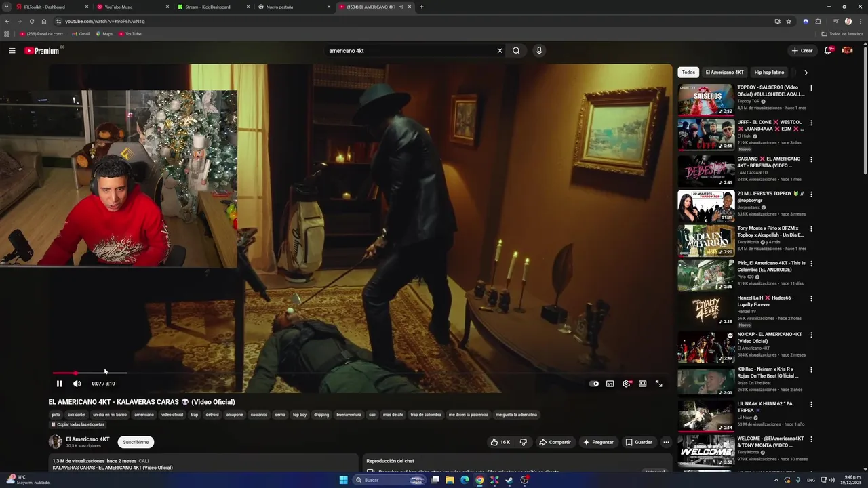
Task: Open 'LIL NAAY X HUAN 62' video title
Action: (765, 407)
